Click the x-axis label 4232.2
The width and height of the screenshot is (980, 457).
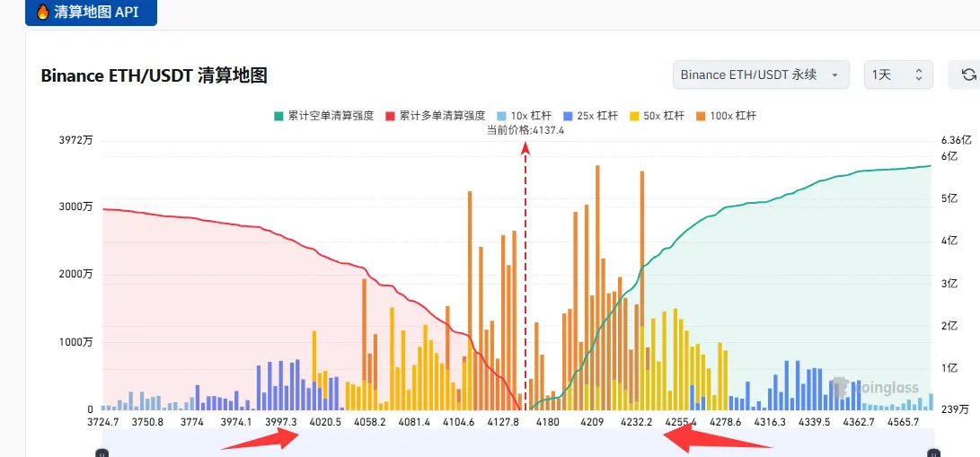636,422
